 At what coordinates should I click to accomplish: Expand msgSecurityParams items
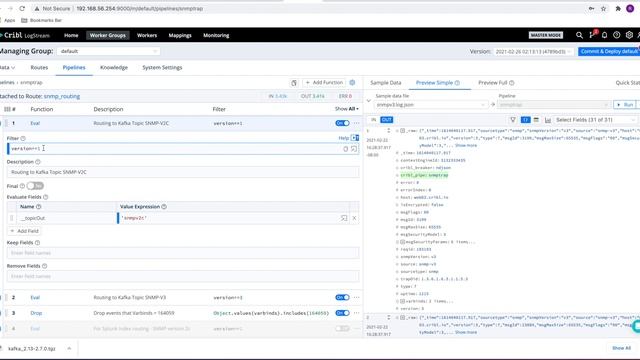(x=402, y=242)
